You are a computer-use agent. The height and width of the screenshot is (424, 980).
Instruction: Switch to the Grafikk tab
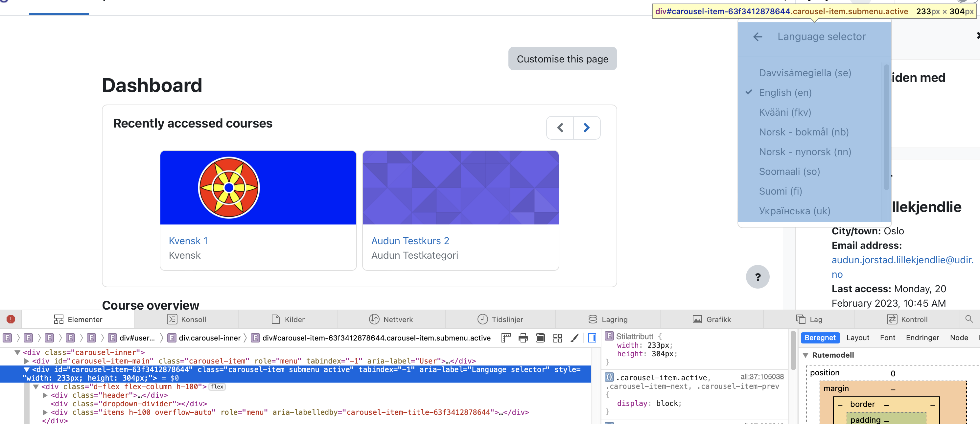(x=712, y=319)
